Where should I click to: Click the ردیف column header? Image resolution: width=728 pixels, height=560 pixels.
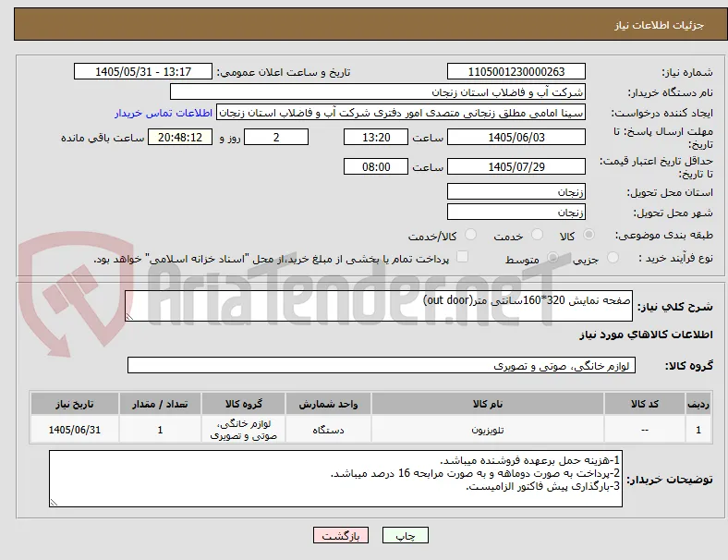(698, 404)
